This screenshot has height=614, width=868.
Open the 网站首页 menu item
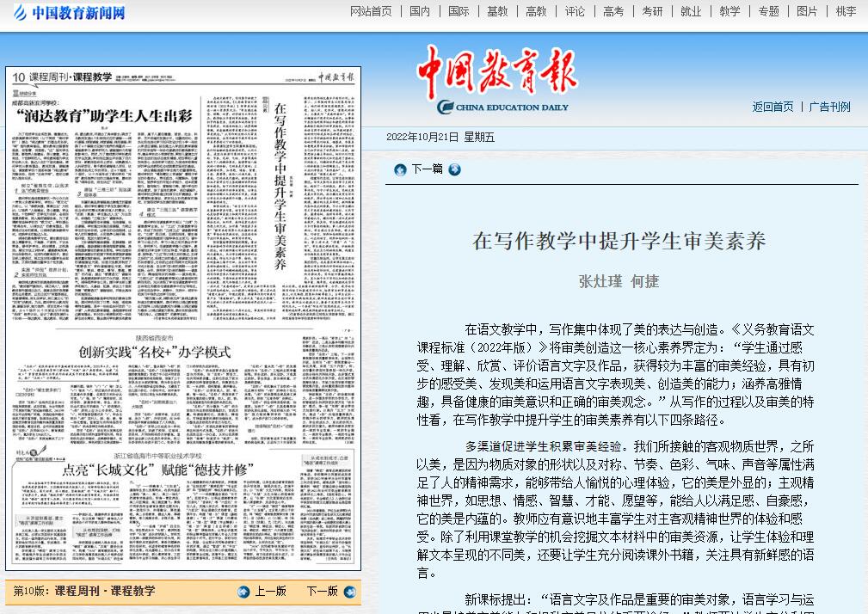coord(371,11)
